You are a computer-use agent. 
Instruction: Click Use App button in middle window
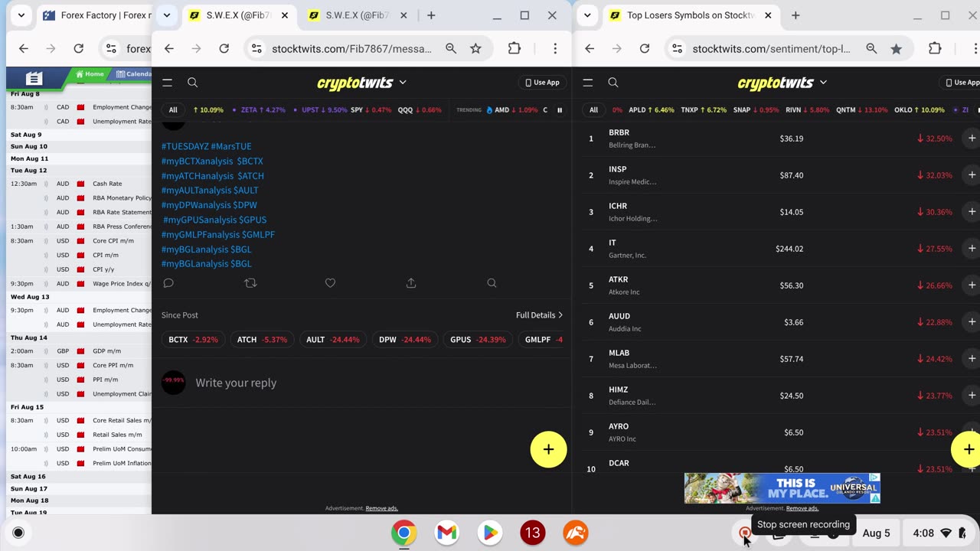pos(541,83)
